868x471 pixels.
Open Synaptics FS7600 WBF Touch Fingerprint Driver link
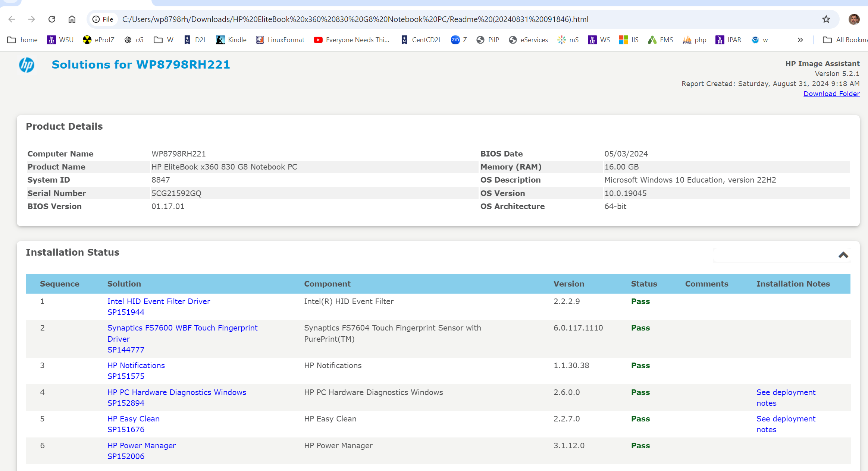(182, 333)
